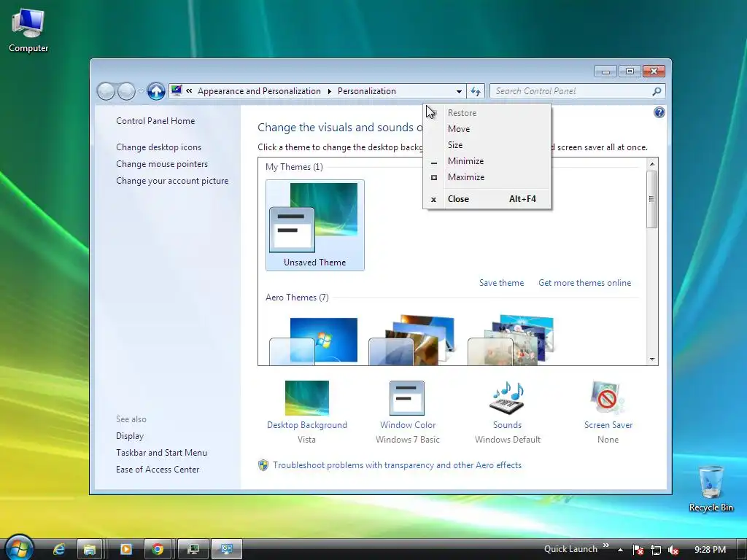Click the My Themes (1) group header
This screenshot has height=560, width=747.
[x=295, y=167]
